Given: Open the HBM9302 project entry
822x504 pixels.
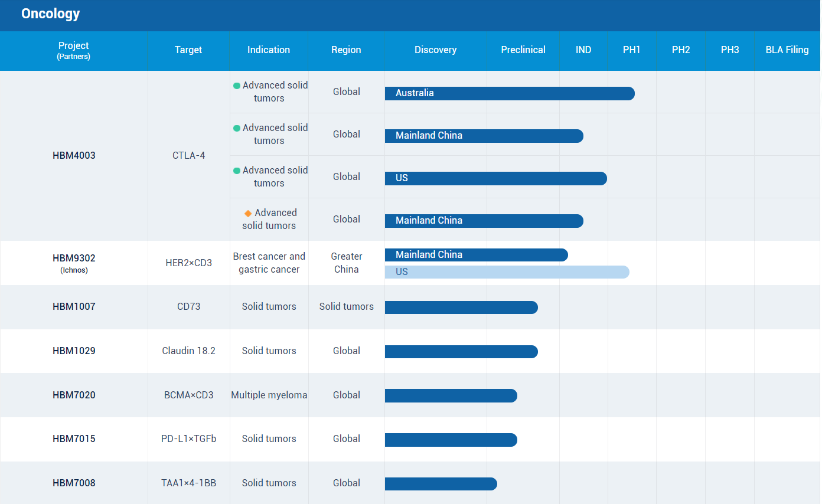Looking at the screenshot, I should [x=74, y=258].
